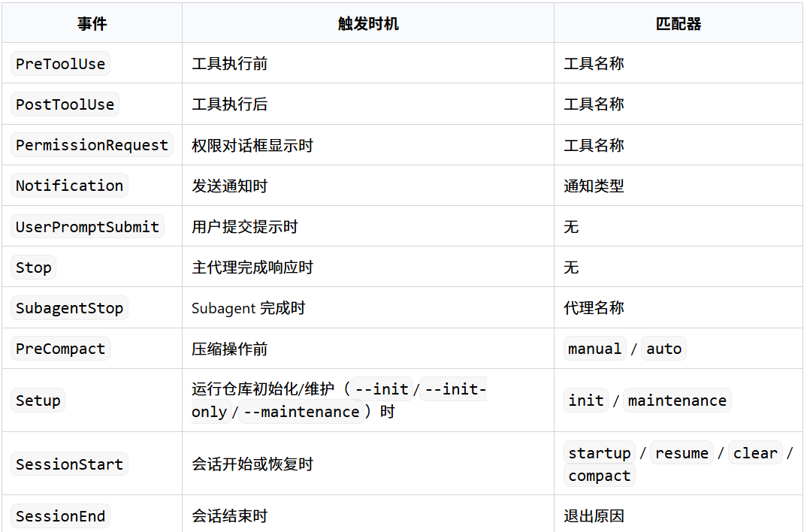810x532 pixels.
Task: Click the Subagent 完成时 text
Action: coord(248,308)
